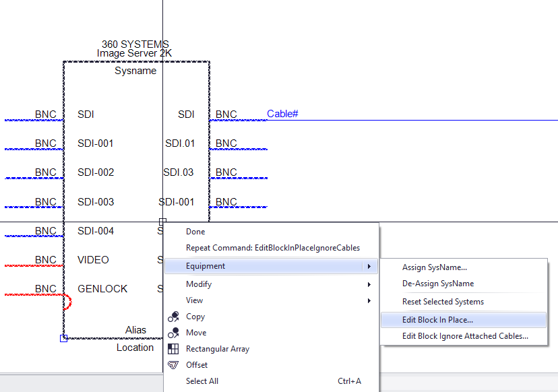Viewport: 558px width, 392px height.
Task: Click the SDI-002 input port label
Action: [x=96, y=172]
